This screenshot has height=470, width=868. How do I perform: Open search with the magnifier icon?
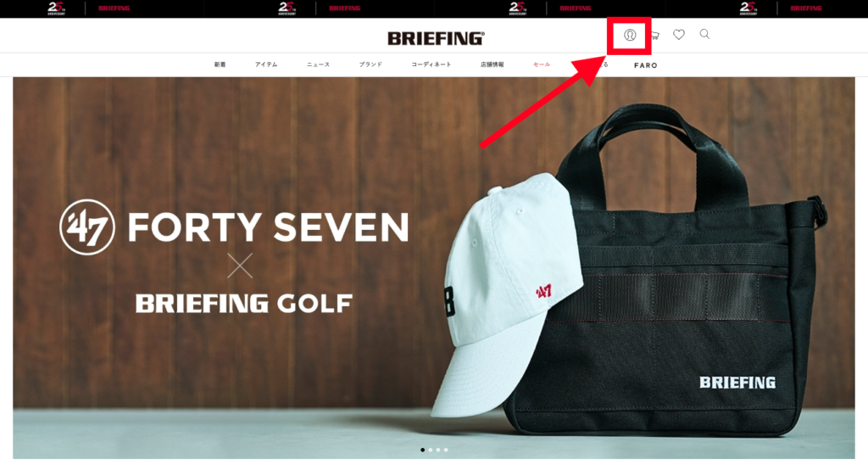tap(704, 35)
